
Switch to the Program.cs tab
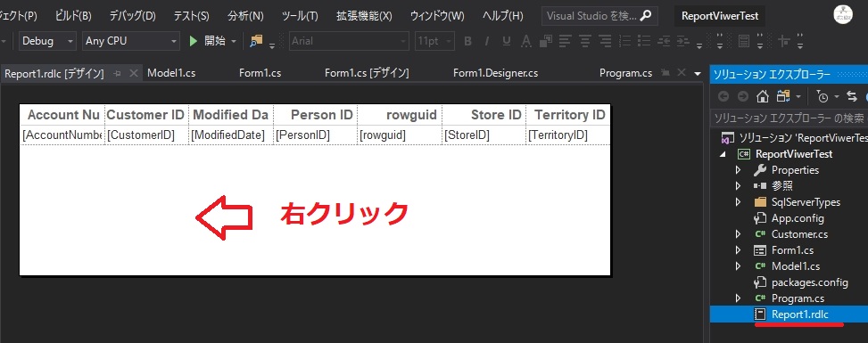pyautogui.click(x=625, y=73)
